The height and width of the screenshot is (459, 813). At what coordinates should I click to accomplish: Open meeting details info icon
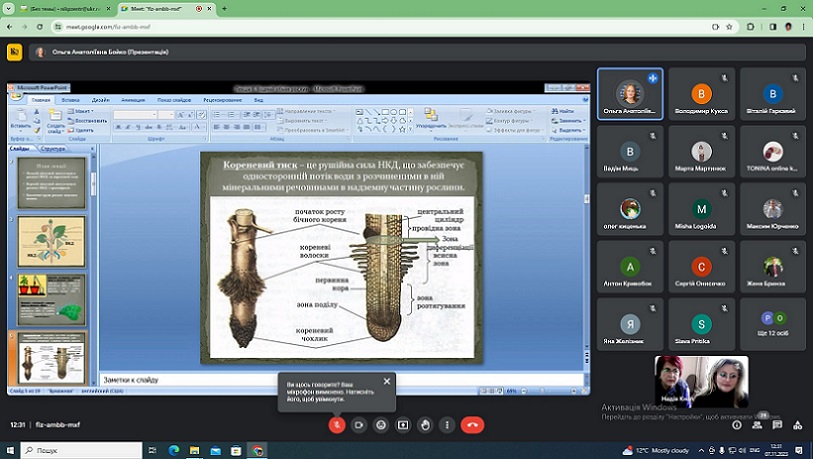pyautogui.click(x=737, y=425)
